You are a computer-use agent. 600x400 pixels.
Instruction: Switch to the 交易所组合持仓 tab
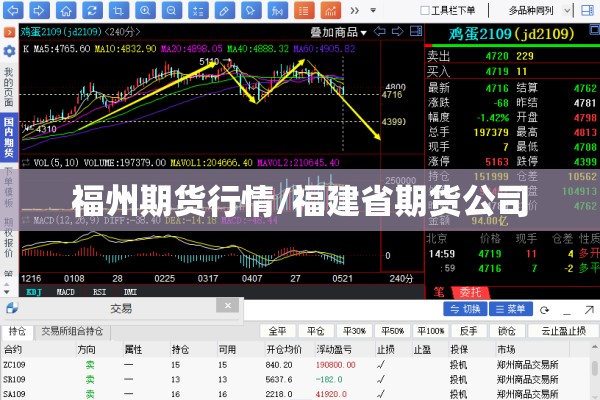coord(72,331)
